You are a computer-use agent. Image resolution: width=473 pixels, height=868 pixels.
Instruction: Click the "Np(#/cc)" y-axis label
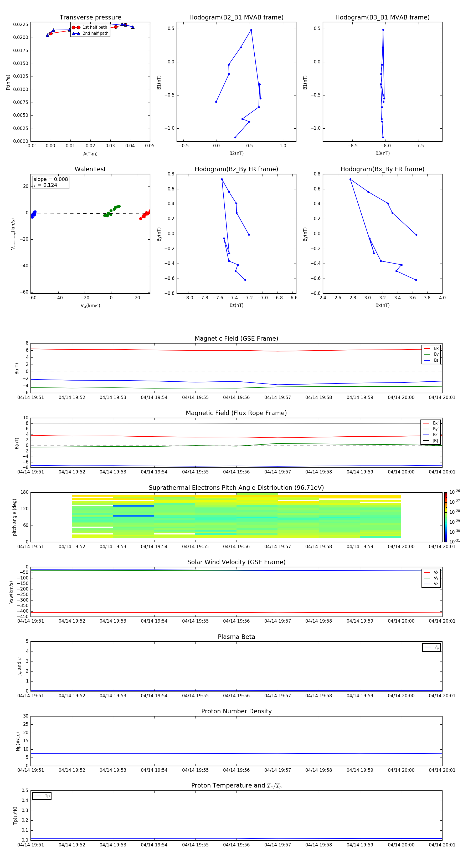pyautogui.click(x=18, y=741)
